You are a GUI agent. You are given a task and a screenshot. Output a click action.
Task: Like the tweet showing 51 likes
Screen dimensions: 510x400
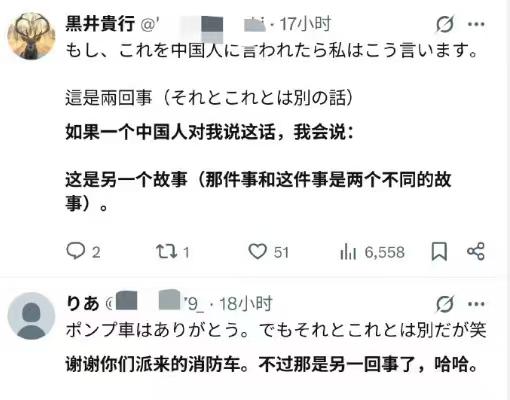257,251
